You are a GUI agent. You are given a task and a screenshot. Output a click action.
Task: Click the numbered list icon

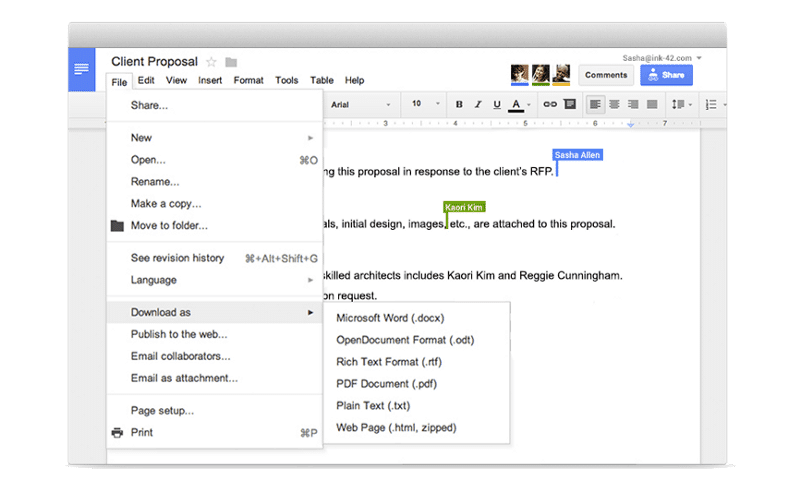(711, 105)
